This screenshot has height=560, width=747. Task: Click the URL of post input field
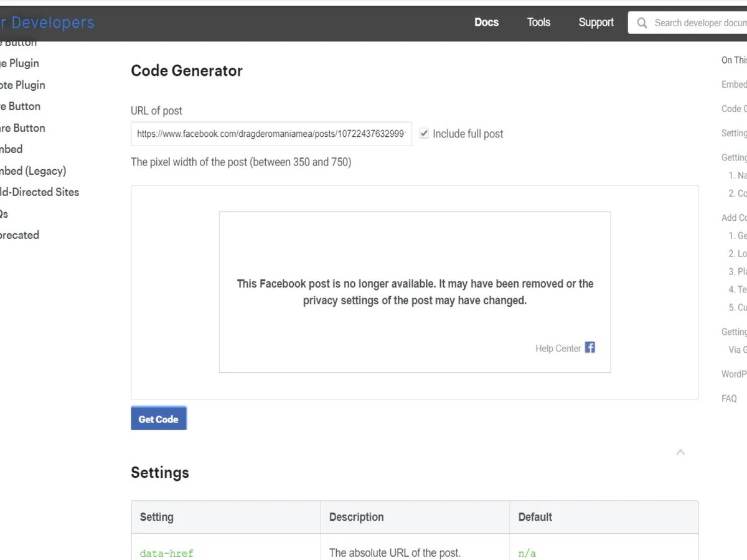pyautogui.click(x=271, y=134)
